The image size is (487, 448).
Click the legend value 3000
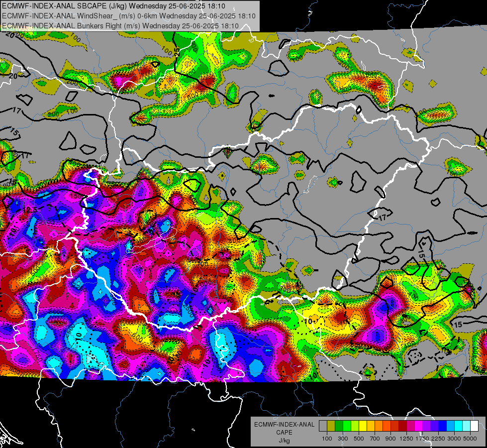454,439
